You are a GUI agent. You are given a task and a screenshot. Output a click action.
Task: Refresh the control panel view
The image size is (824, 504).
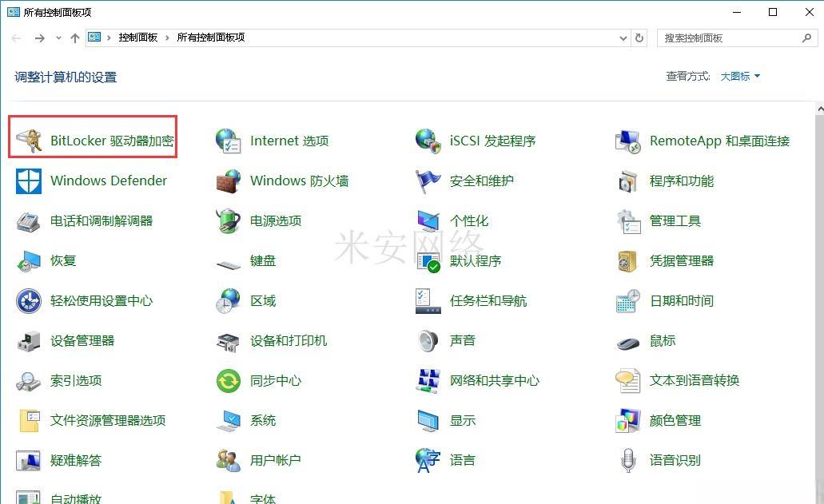tap(639, 38)
